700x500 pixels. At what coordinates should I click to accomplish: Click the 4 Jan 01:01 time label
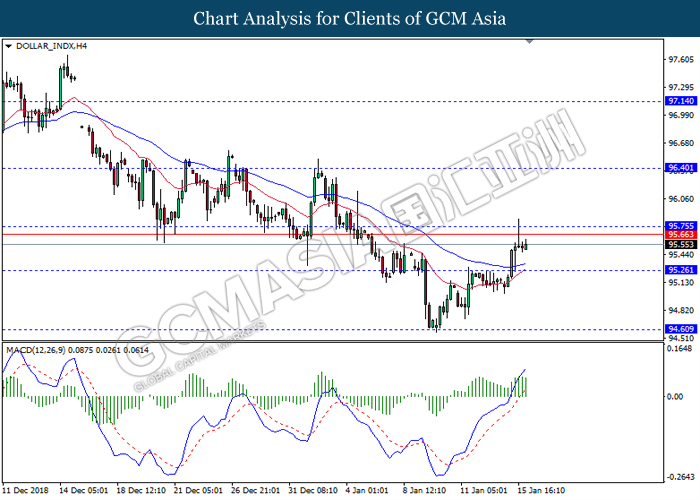click(x=367, y=490)
